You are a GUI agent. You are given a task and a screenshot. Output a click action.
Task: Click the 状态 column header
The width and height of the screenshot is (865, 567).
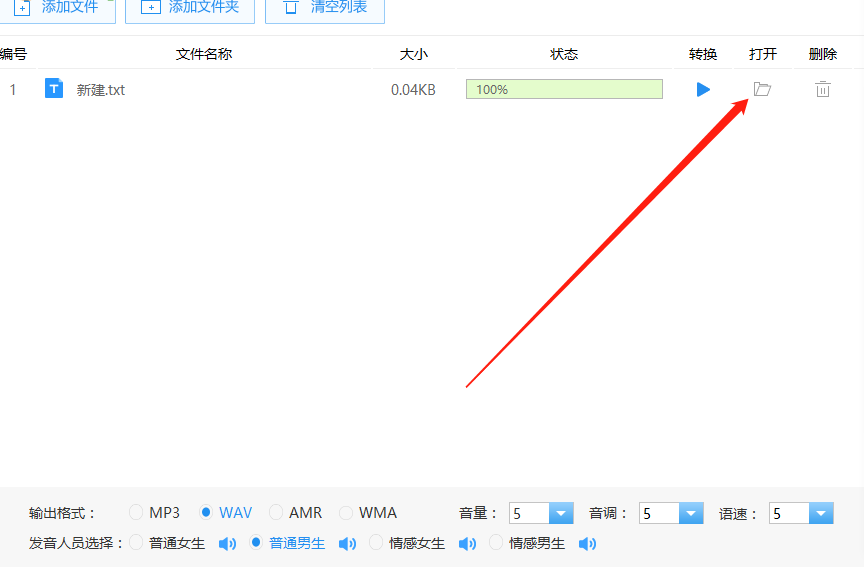point(564,54)
